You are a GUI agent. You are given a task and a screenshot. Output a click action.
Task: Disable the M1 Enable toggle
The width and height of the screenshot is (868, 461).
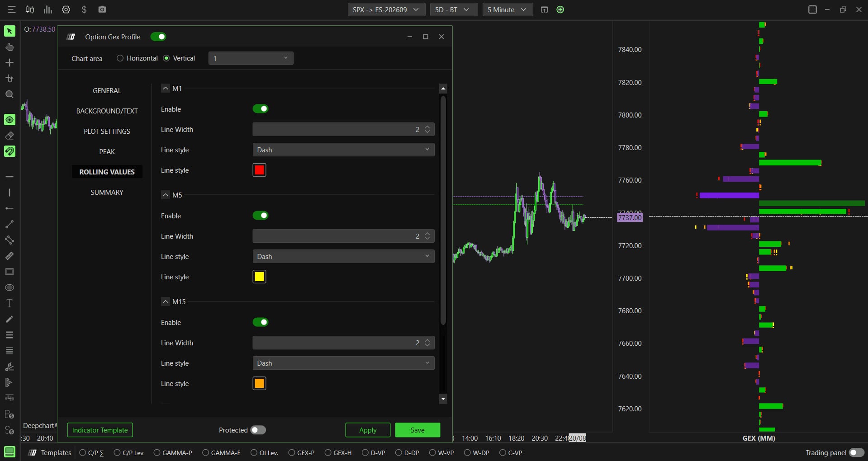pyautogui.click(x=261, y=109)
